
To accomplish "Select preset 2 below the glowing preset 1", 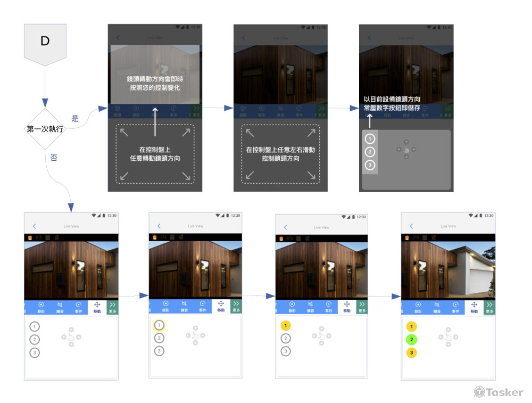I will click(x=159, y=338).
